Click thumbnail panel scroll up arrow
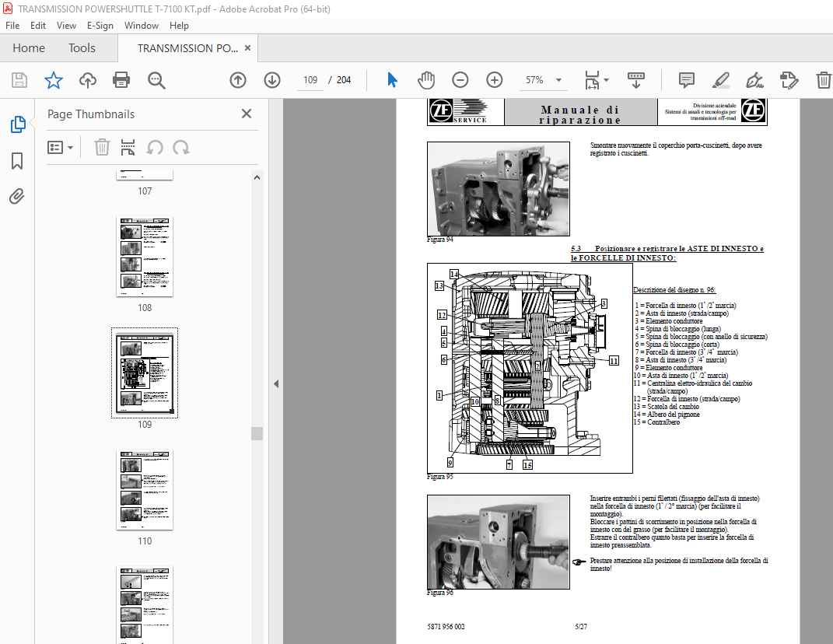 point(257,177)
